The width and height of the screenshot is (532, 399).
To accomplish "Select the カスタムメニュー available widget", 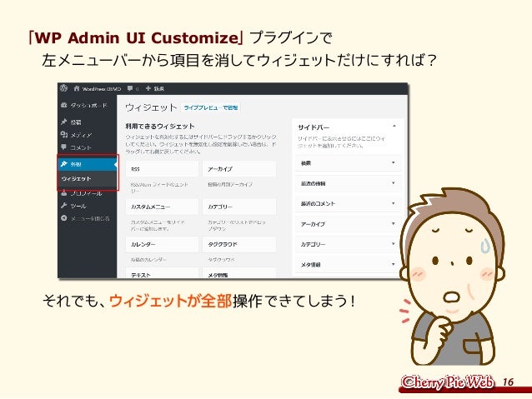I will point(162,207).
